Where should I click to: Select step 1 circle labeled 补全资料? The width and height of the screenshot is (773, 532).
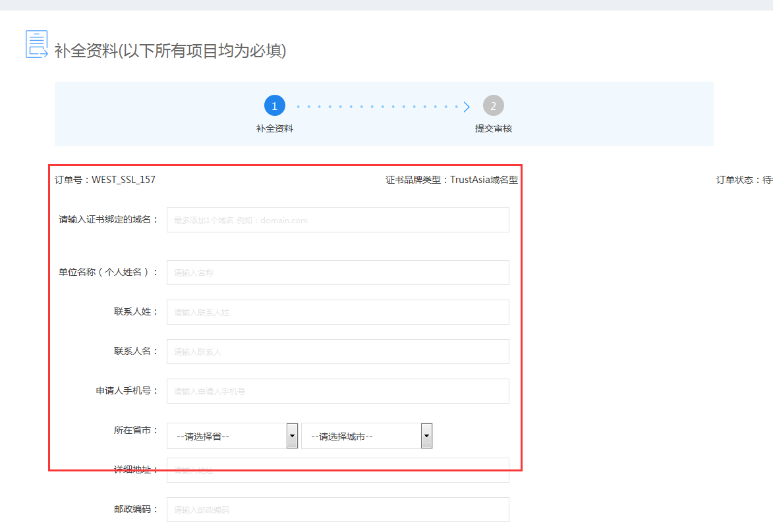(275, 105)
